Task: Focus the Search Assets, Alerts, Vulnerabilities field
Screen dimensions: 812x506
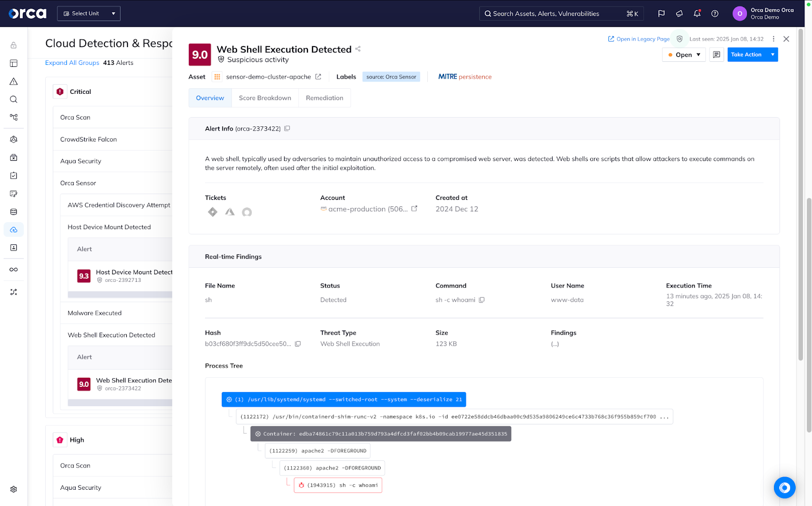Action: 561,14
